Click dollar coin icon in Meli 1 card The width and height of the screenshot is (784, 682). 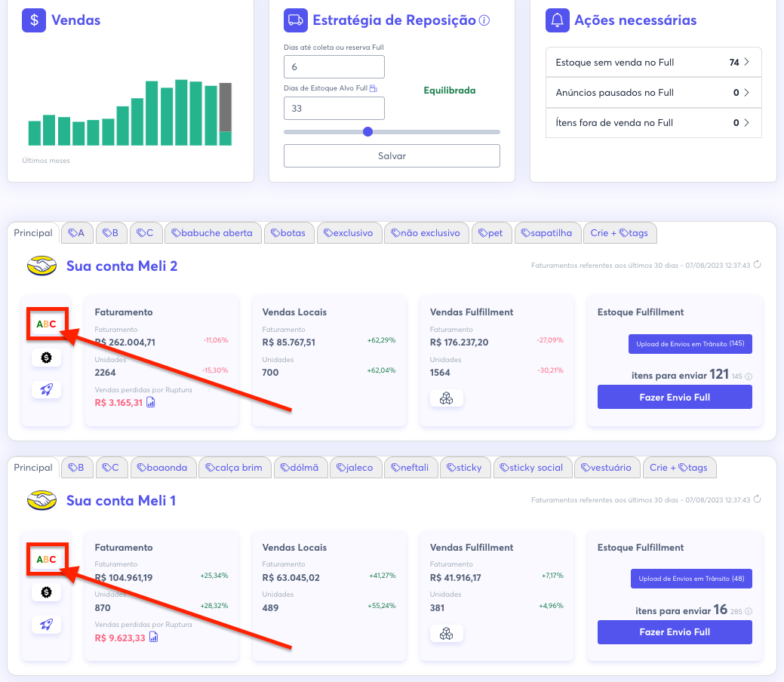pos(46,592)
